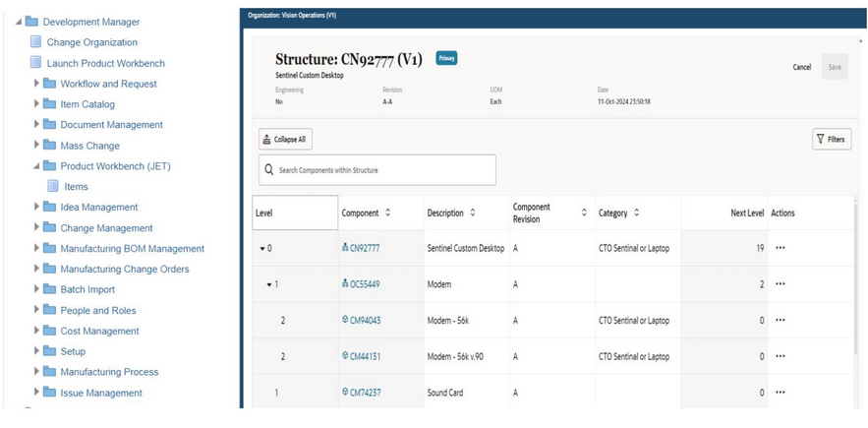The width and height of the screenshot is (868, 428).
Task: Open the CM94043 component link
Action: click(366, 321)
